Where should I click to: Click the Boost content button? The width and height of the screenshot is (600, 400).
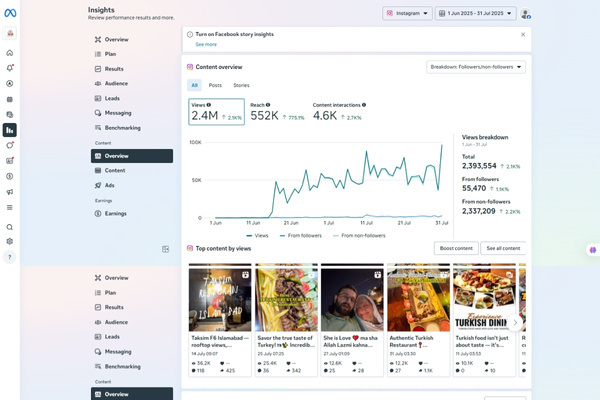point(455,248)
